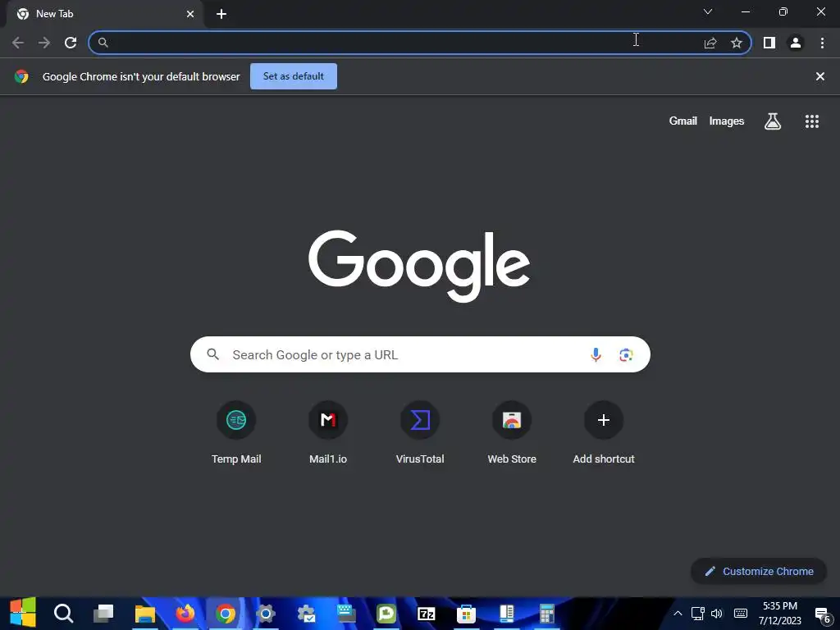Open the VirusTotal shortcut
The width and height of the screenshot is (840, 630).
point(420,434)
